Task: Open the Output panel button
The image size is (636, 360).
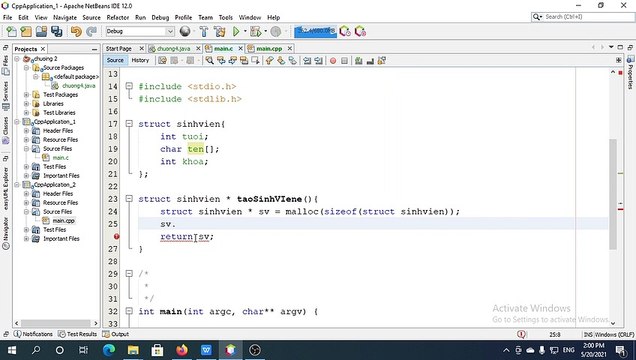Action: coord(116,334)
